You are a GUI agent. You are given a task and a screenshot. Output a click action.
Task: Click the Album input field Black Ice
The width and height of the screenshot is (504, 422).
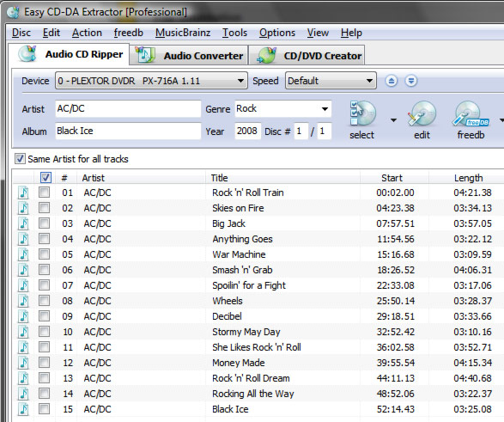click(x=128, y=131)
